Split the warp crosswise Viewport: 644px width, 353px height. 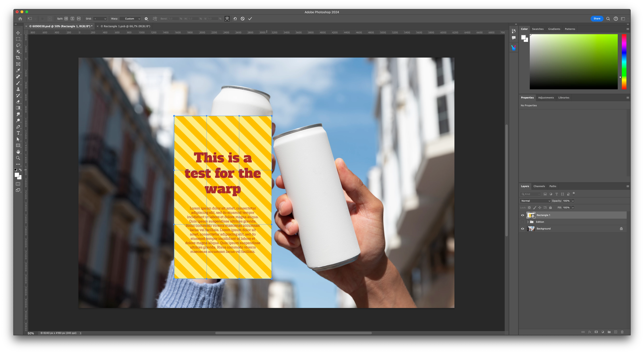(66, 19)
